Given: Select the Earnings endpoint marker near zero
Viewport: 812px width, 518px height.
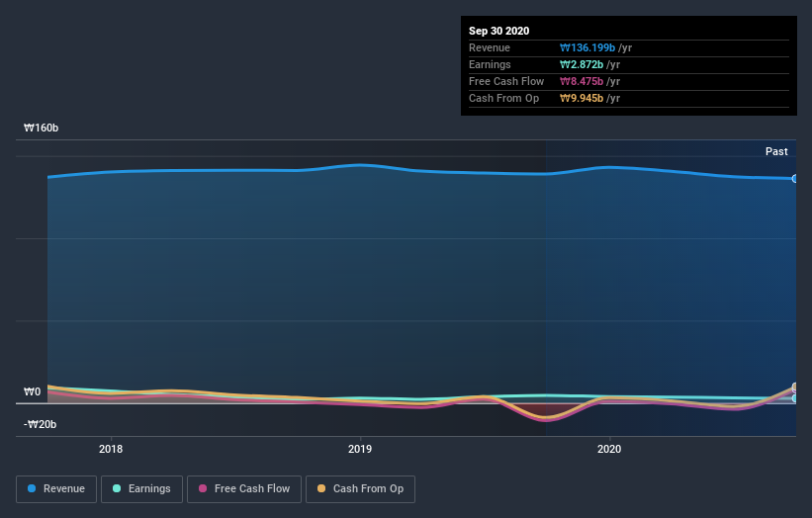Looking at the screenshot, I should click(x=795, y=398).
